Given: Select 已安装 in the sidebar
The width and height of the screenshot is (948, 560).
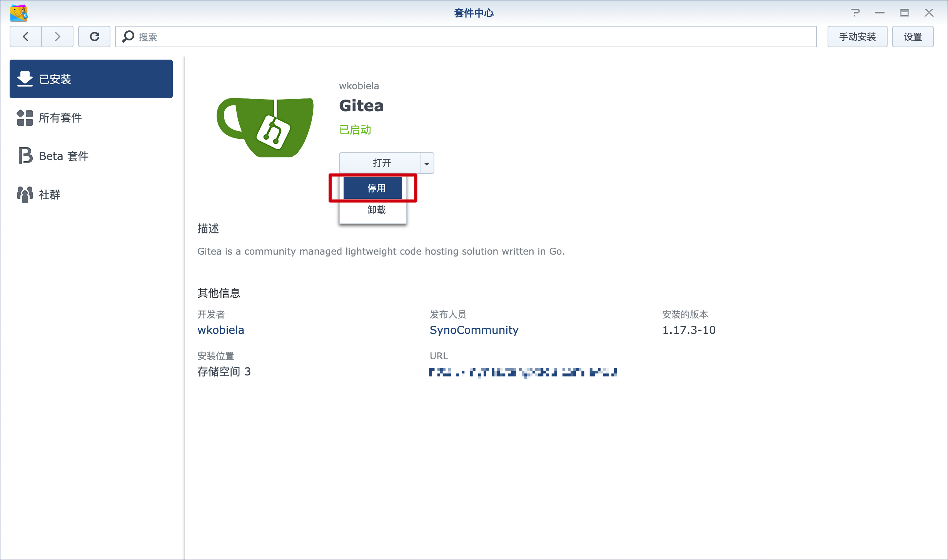Looking at the screenshot, I should [x=91, y=79].
